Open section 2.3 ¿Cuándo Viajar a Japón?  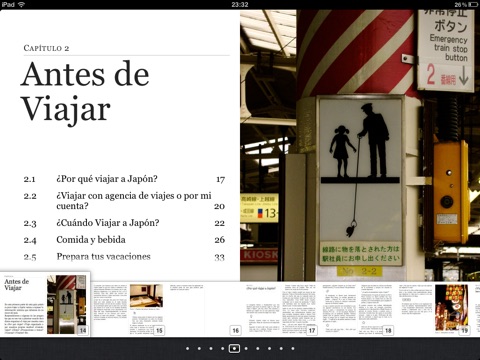(124, 223)
